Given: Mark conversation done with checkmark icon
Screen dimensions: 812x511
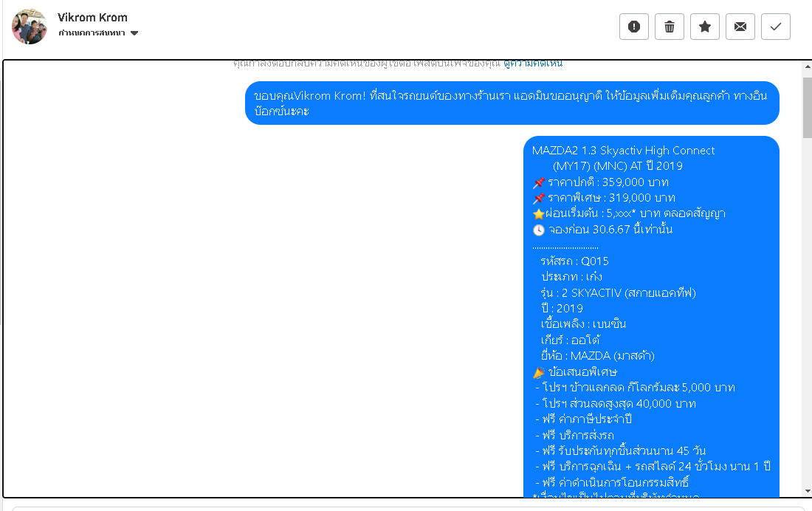Looking at the screenshot, I should (x=776, y=27).
